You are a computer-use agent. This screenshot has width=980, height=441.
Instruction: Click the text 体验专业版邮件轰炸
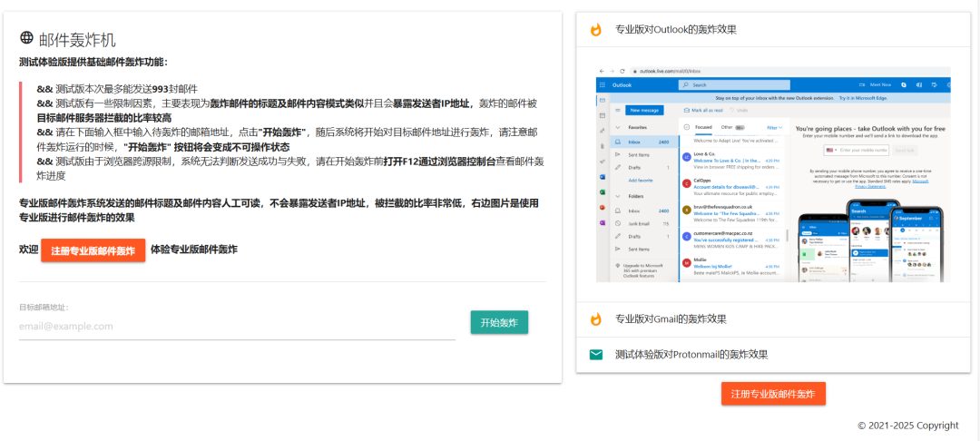click(194, 250)
